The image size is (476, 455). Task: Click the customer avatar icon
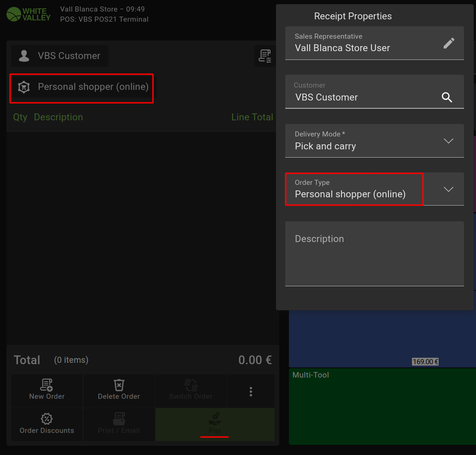tap(24, 56)
